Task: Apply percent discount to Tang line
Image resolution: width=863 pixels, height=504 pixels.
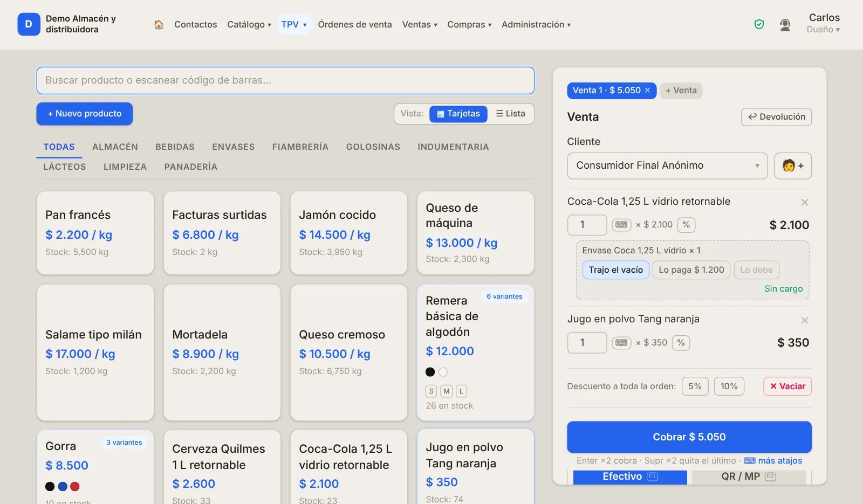Action: point(681,343)
